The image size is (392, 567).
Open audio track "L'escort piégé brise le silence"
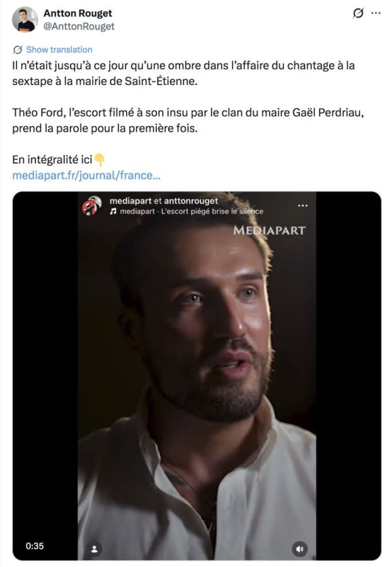(207, 211)
